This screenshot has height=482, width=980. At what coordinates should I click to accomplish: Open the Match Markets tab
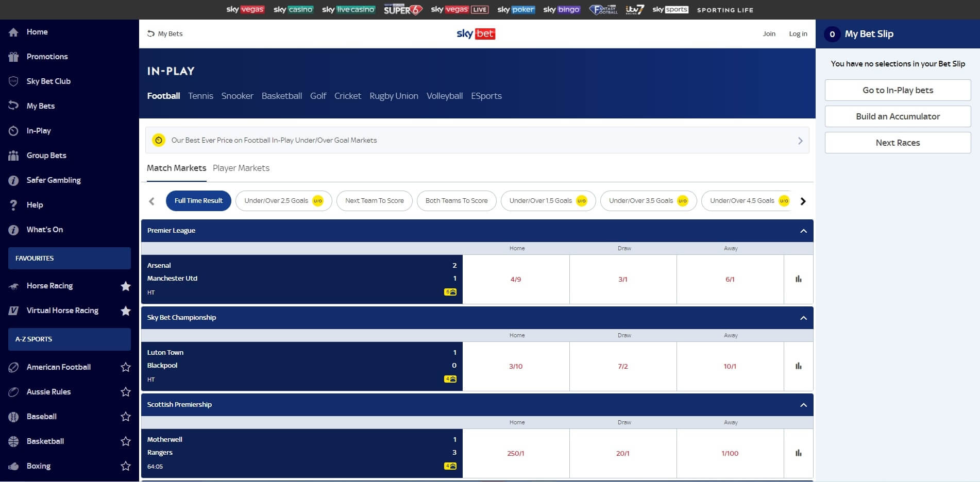[x=176, y=168]
